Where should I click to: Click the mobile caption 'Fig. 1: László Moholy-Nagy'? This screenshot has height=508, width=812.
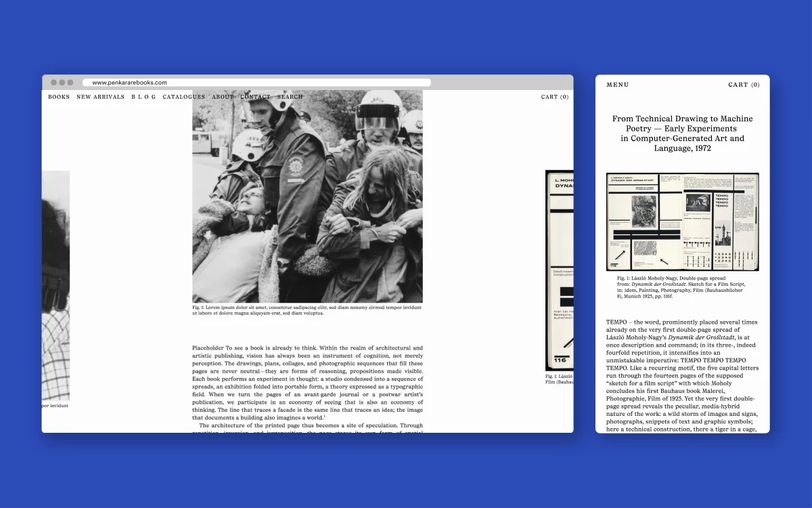point(680,287)
